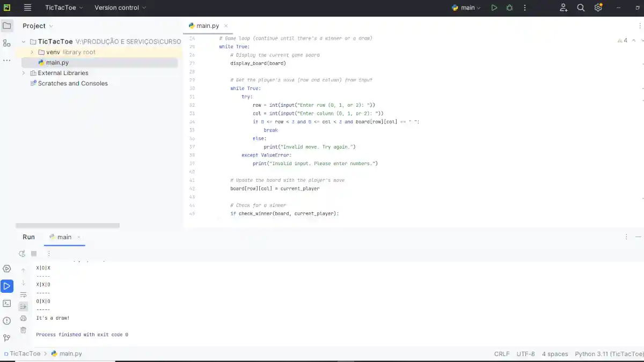
Task: Print console output icon
Action: [23, 319]
